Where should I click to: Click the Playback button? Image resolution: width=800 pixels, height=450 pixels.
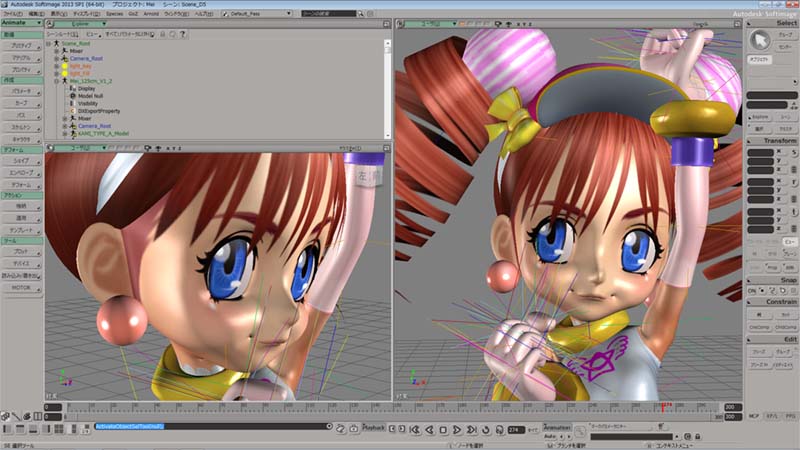click(373, 428)
